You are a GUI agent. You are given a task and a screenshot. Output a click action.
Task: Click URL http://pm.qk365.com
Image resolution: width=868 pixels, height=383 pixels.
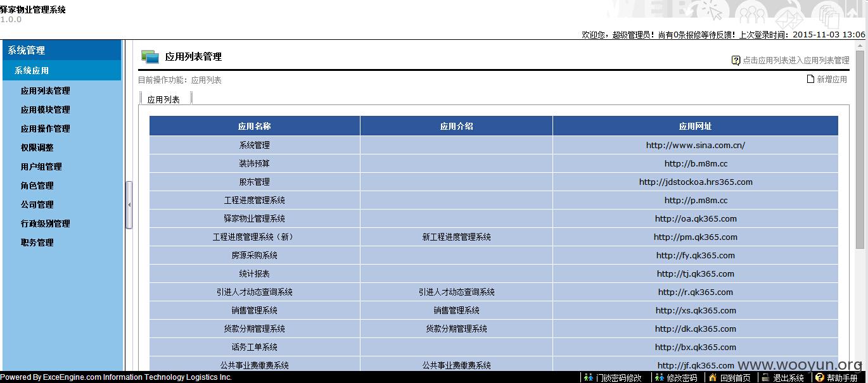coord(696,237)
